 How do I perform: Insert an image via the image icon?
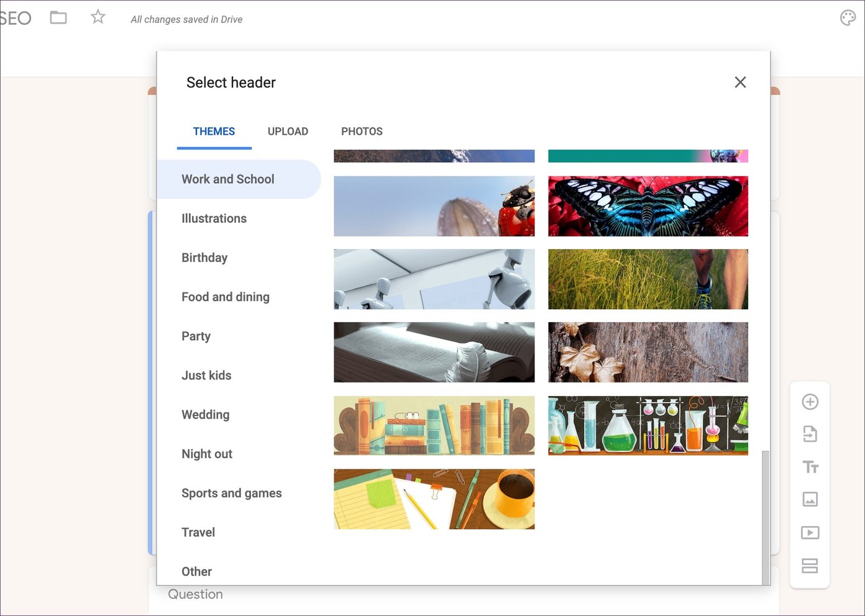[810, 499]
